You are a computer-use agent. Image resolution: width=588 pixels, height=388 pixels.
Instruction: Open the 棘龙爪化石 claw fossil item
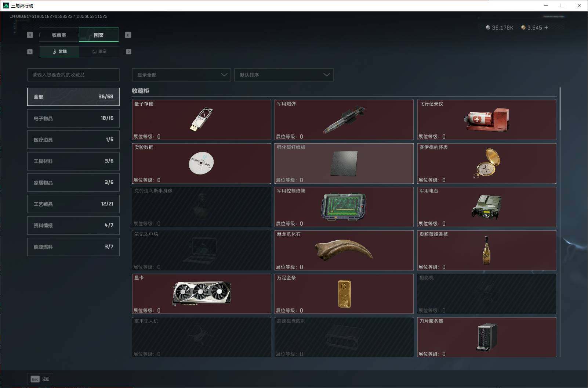tap(344, 250)
